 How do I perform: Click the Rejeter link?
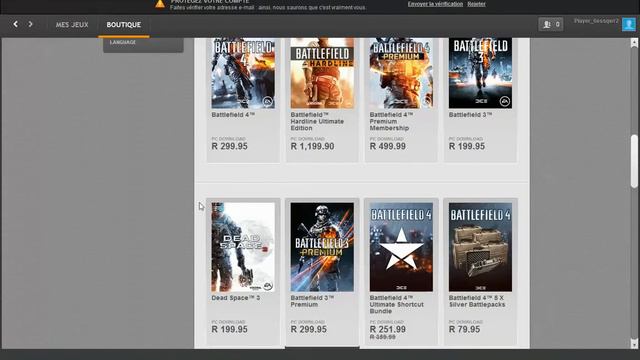point(476,4)
